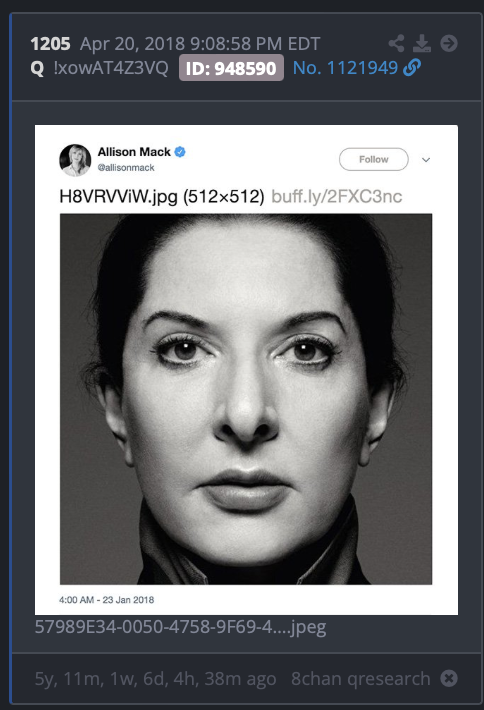
Task: Click the right arrow circle icon
Action: [449, 43]
